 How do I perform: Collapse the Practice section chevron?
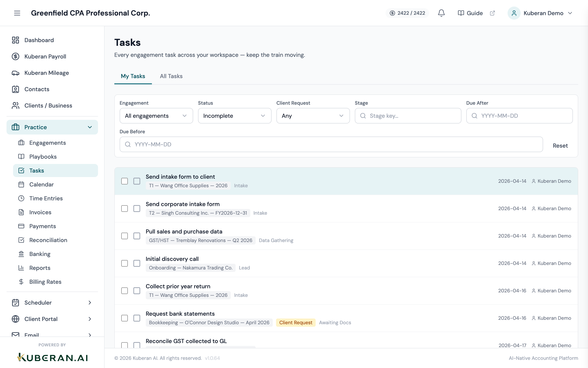click(90, 127)
